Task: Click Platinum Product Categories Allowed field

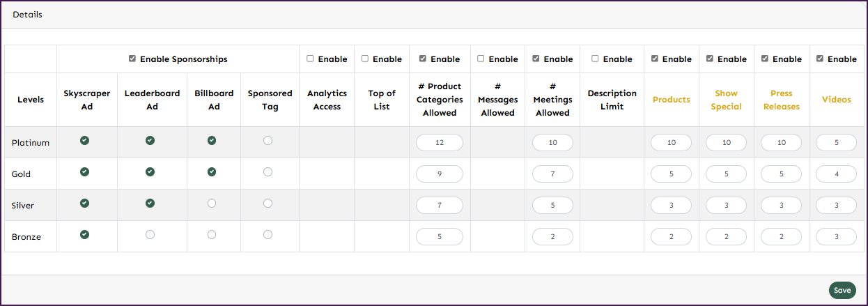Action: coord(440,143)
